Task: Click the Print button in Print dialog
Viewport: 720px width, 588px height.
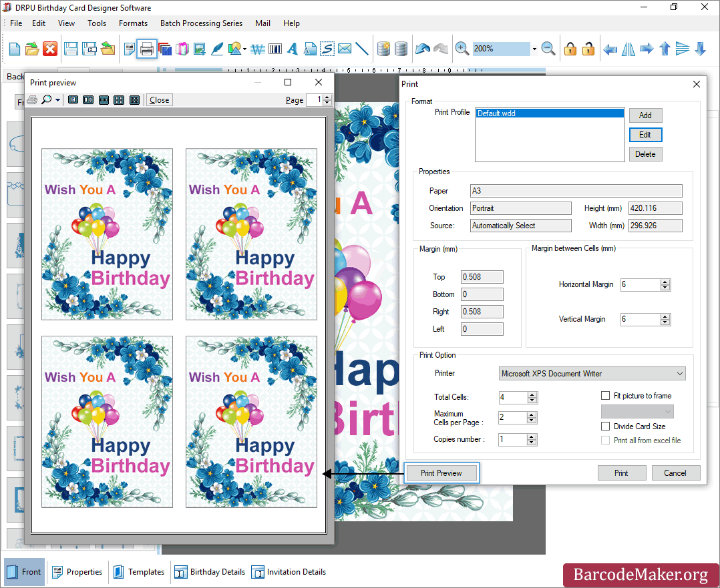Action: click(x=622, y=473)
